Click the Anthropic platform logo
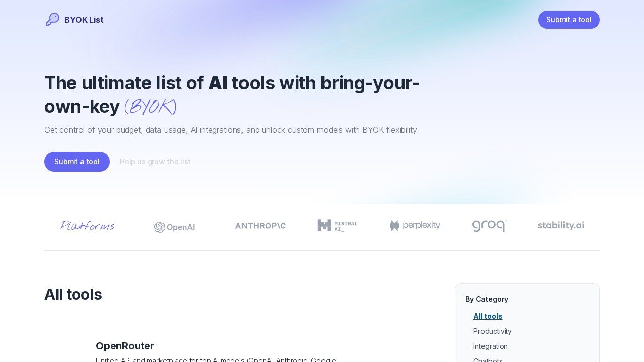Viewport: 644px width, 362px height. point(260,226)
